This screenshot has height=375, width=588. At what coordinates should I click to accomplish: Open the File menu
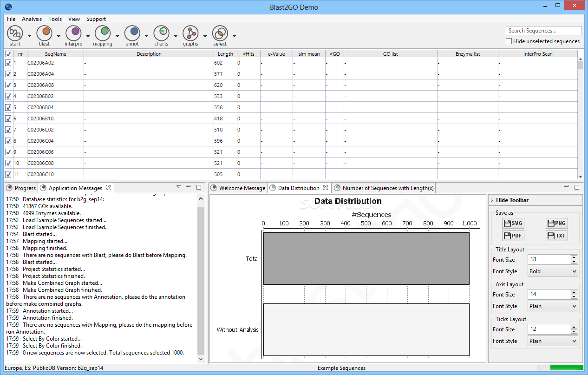click(11, 19)
